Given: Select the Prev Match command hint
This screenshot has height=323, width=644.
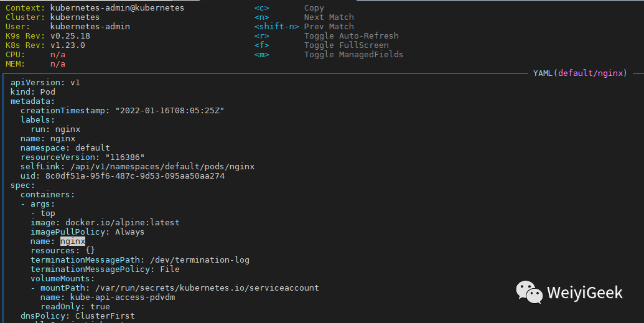Looking at the screenshot, I should point(329,27).
